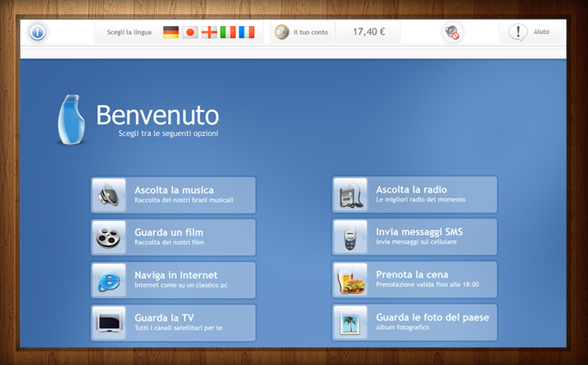Screen dimensions: 588x365
Task: Click the exclamation speech bubble help icon
Action: [518, 33]
